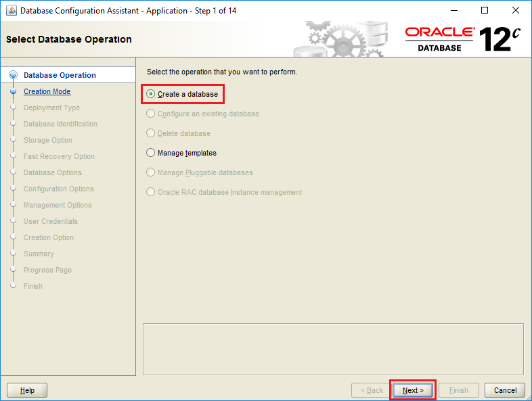Click the Creation Mode step bullet icon
This screenshot has width=532, height=401.
point(14,91)
